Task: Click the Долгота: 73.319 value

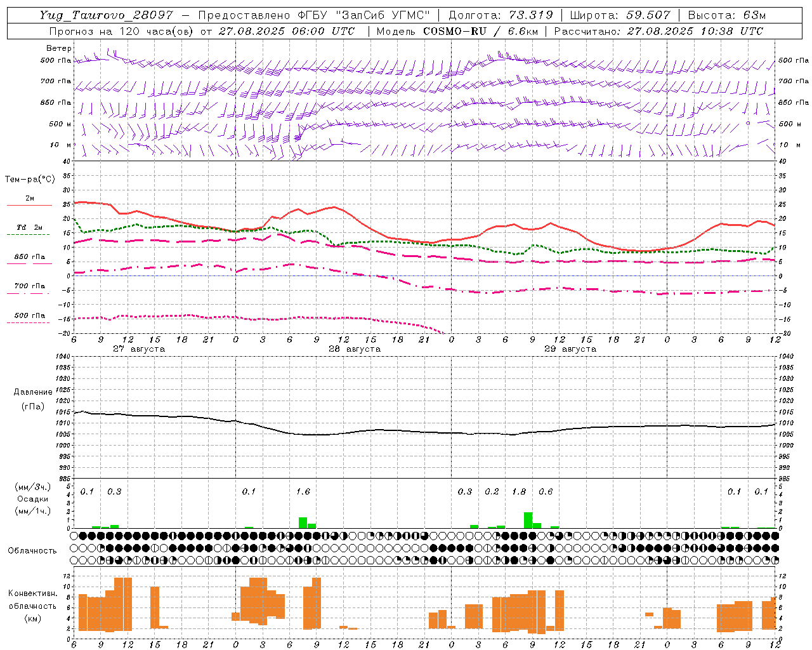Action: coord(501,15)
